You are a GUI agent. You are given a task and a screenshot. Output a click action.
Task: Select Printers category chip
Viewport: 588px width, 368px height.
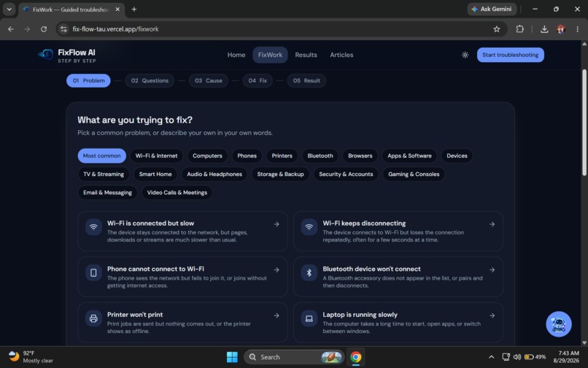coord(282,156)
